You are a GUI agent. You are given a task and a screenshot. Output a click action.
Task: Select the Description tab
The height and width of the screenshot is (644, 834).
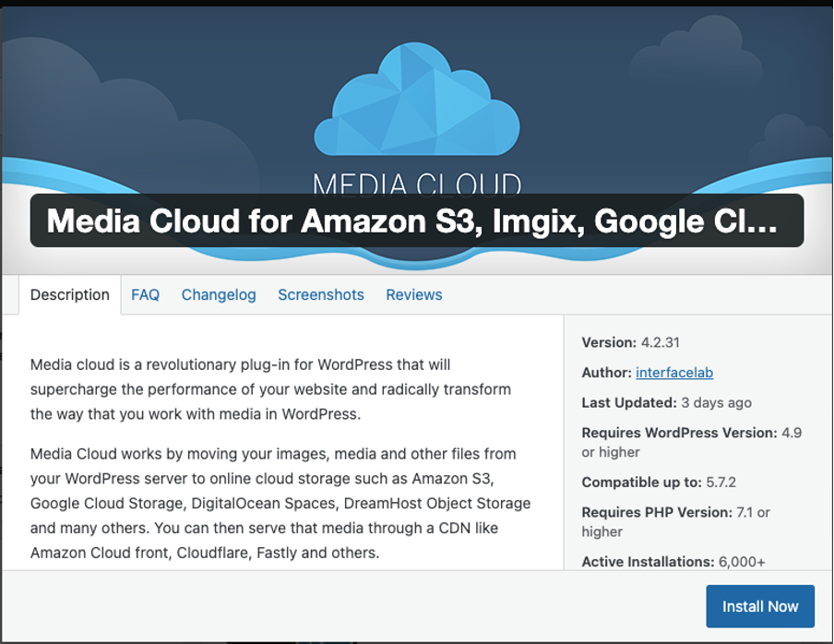(x=69, y=294)
